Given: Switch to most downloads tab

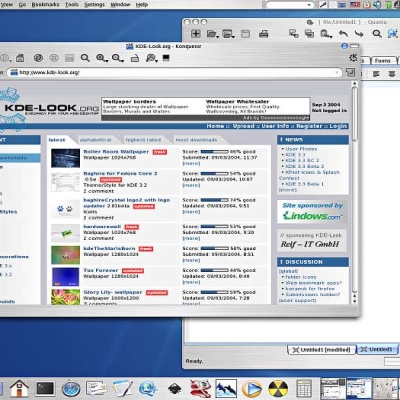Looking at the screenshot, I should point(196,140).
